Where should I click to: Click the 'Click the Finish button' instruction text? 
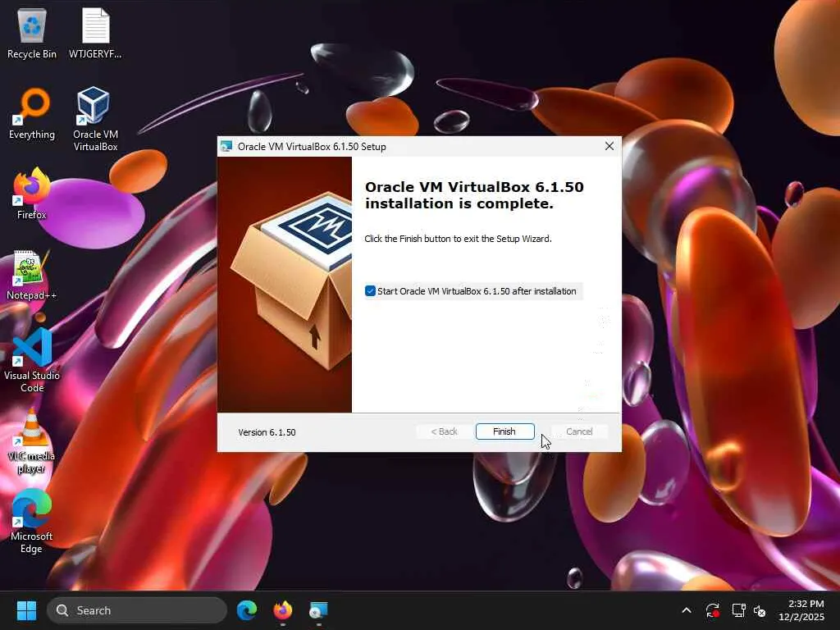click(458, 239)
